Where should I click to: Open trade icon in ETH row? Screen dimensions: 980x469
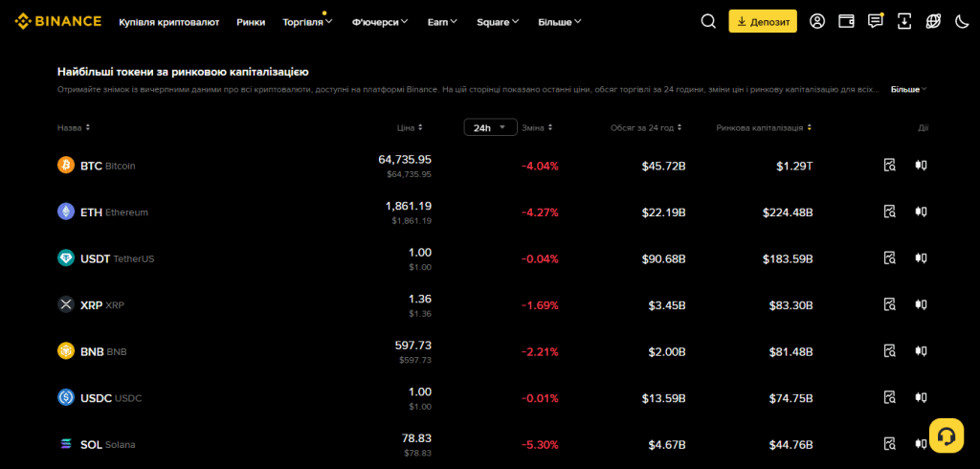pos(921,212)
